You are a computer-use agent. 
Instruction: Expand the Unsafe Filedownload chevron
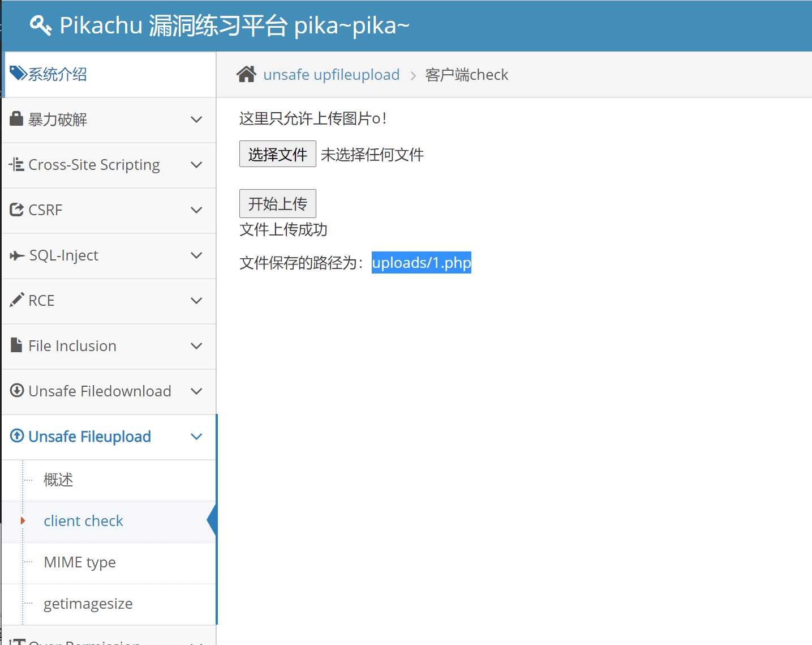click(x=196, y=391)
